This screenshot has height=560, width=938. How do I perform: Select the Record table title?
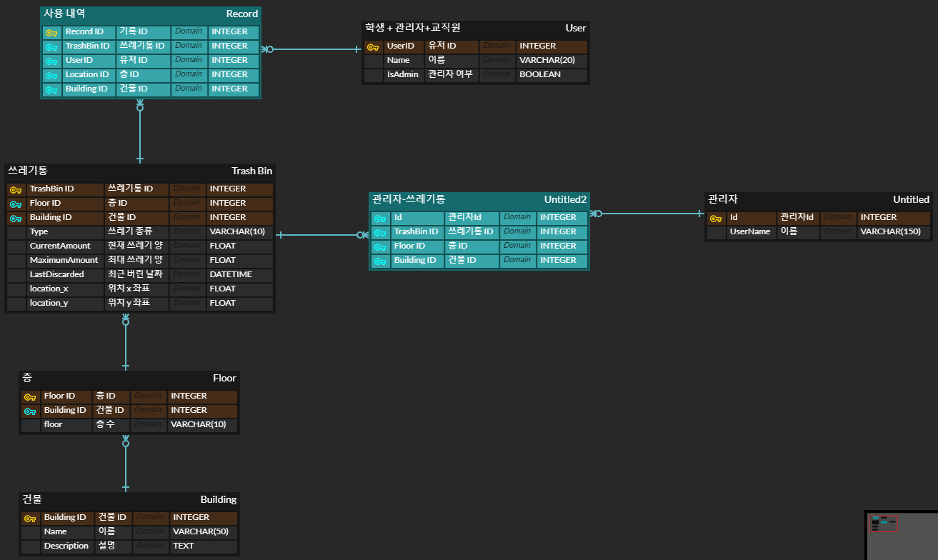pyautogui.click(x=242, y=14)
